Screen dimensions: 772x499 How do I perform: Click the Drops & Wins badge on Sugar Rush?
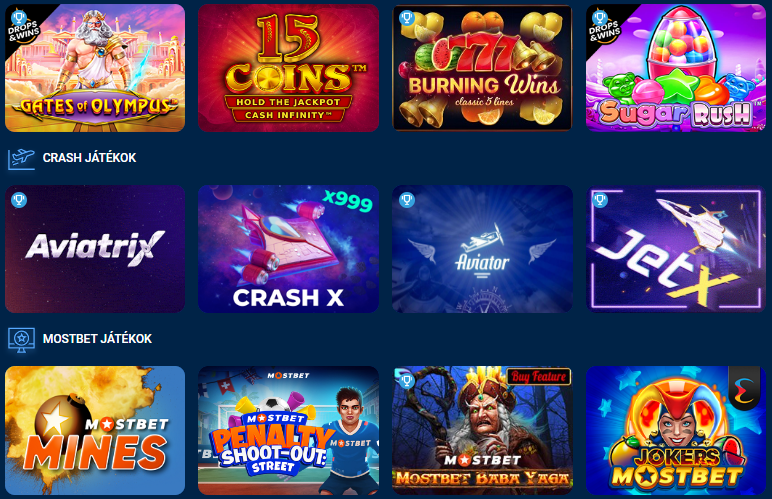(604, 27)
